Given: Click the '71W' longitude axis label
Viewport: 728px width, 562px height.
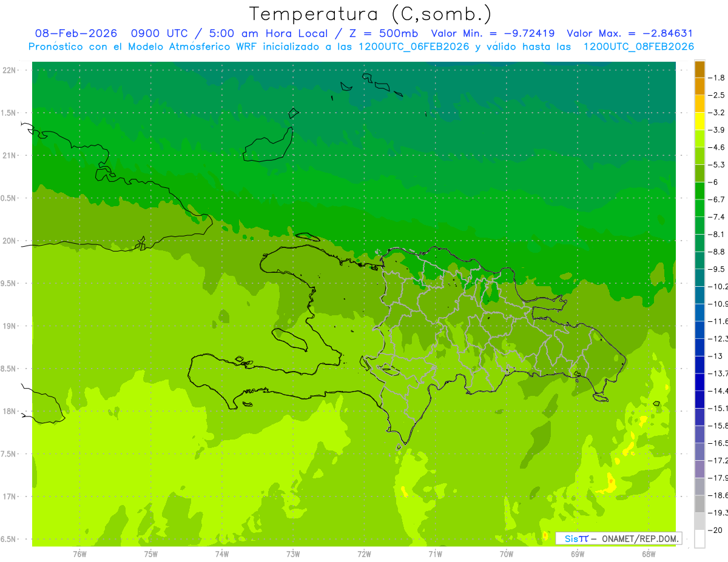Looking at the screenshot, I should [x=435, y=554].
